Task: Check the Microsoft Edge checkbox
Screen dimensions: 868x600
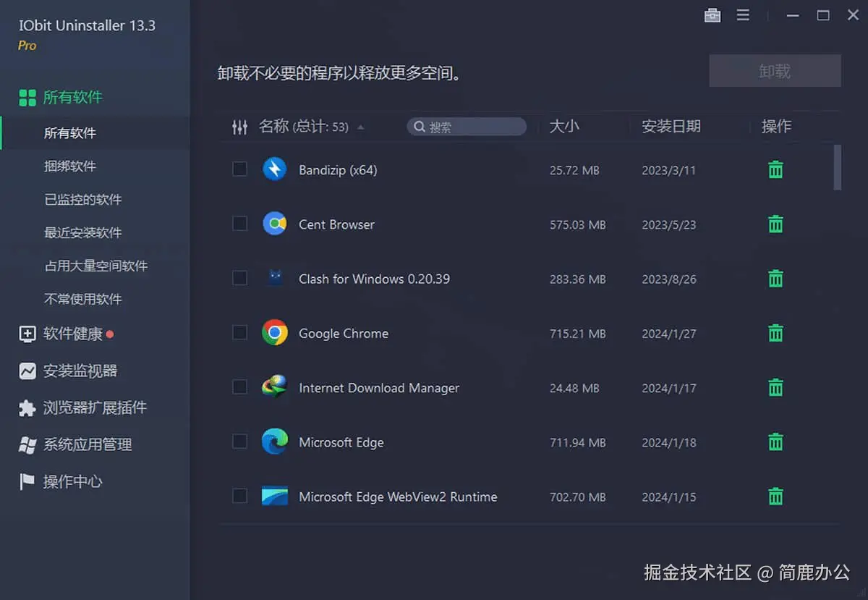Action: (239, 441)
